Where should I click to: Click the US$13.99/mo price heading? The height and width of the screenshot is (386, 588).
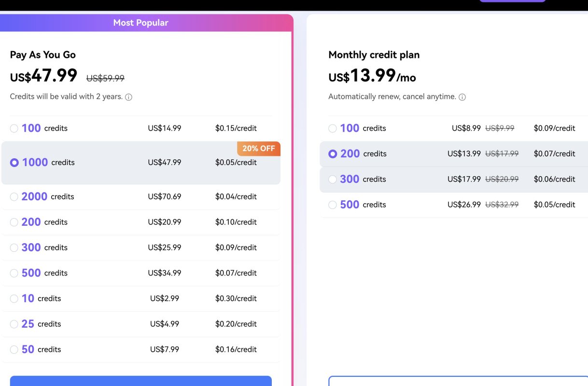372,77
